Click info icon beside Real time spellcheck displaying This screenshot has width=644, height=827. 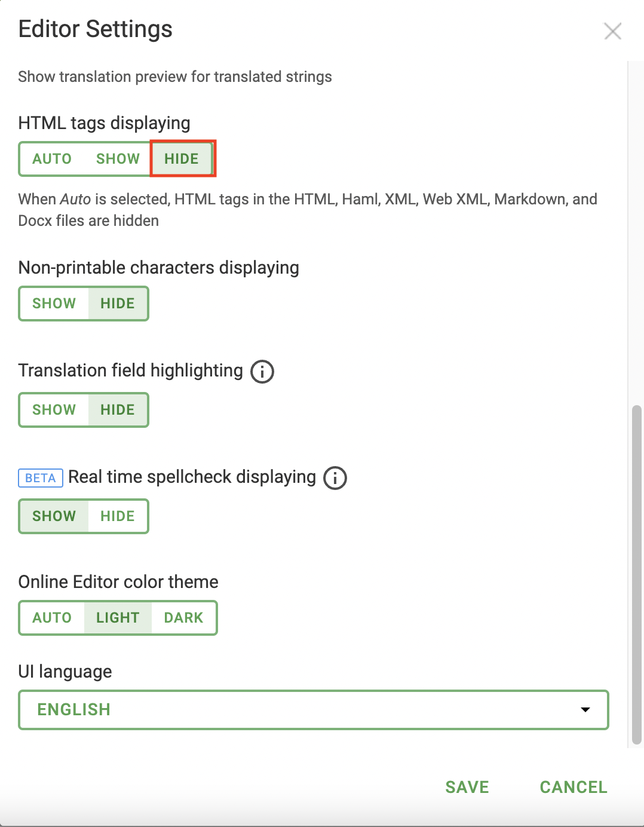[x=335, y=477]
